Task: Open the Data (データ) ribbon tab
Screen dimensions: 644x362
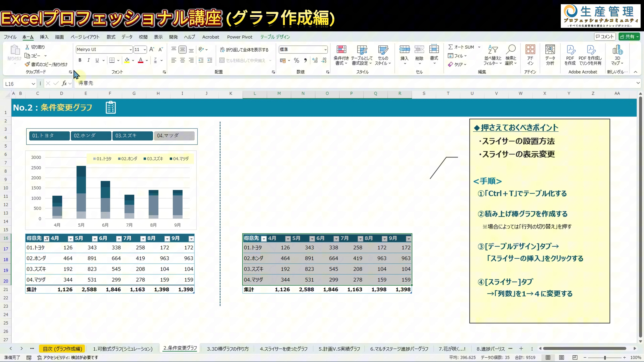Action: click(127, 37)
